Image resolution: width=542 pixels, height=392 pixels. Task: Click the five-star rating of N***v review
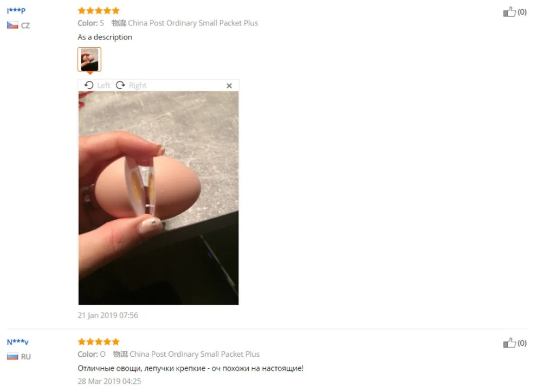tap(99, 342)
